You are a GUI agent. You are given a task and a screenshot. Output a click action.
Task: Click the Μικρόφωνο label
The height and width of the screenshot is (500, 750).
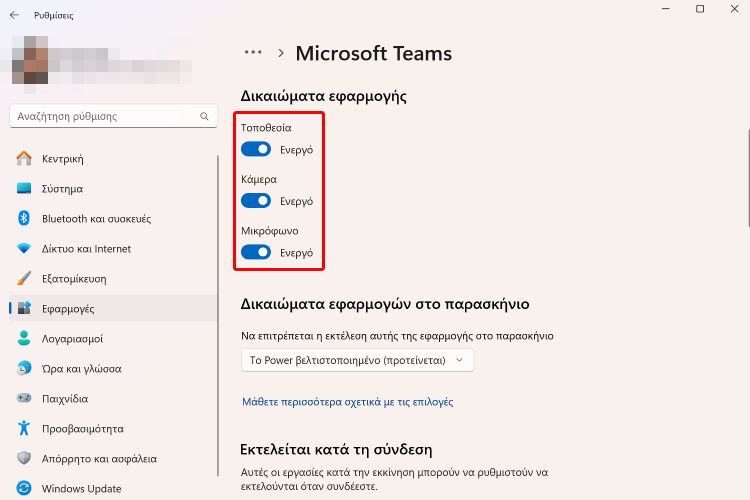(269, 231)
